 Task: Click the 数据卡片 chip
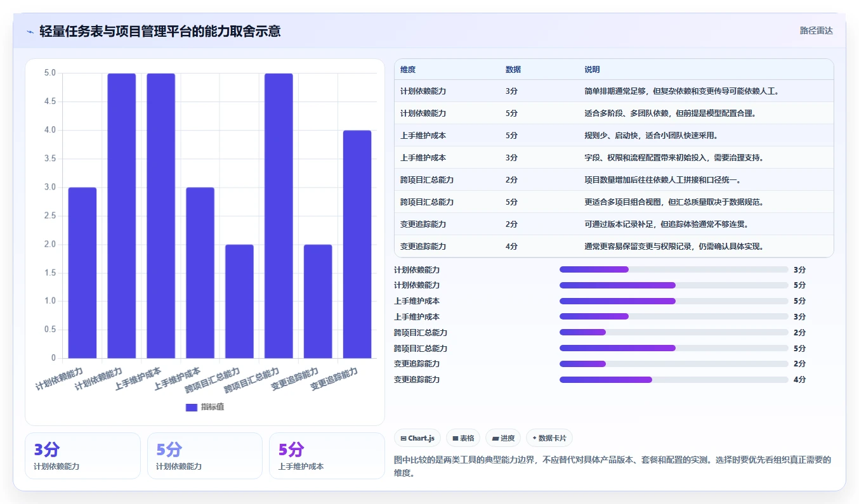coord(549,438)
